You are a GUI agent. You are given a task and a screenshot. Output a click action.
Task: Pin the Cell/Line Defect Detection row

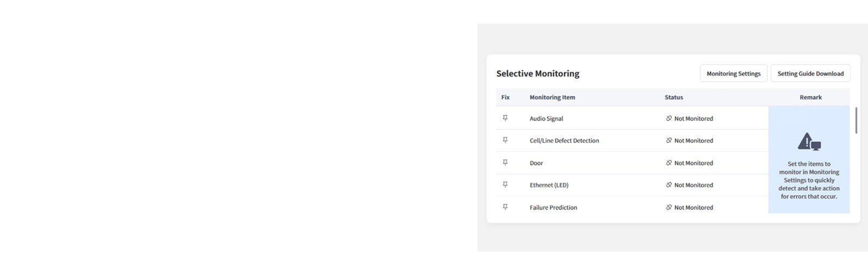coord(505,140)
